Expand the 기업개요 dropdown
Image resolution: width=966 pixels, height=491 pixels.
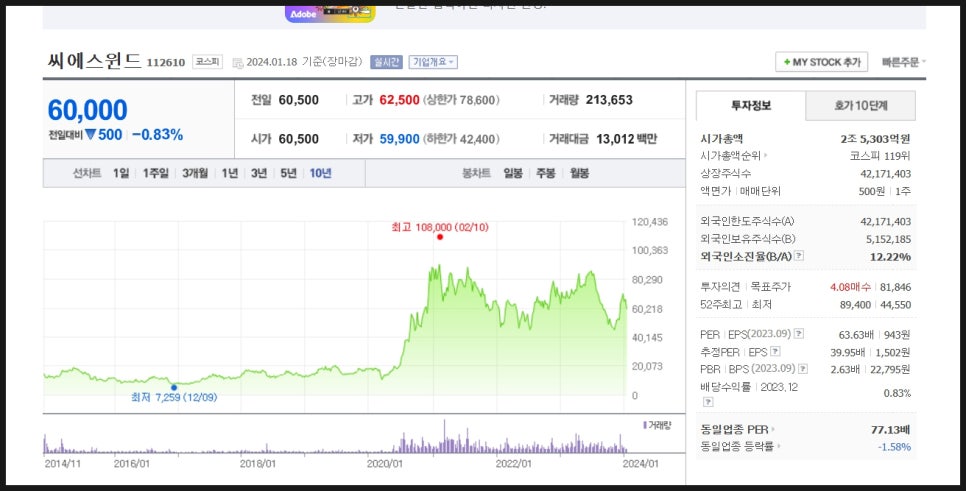[x=433, y=62]
